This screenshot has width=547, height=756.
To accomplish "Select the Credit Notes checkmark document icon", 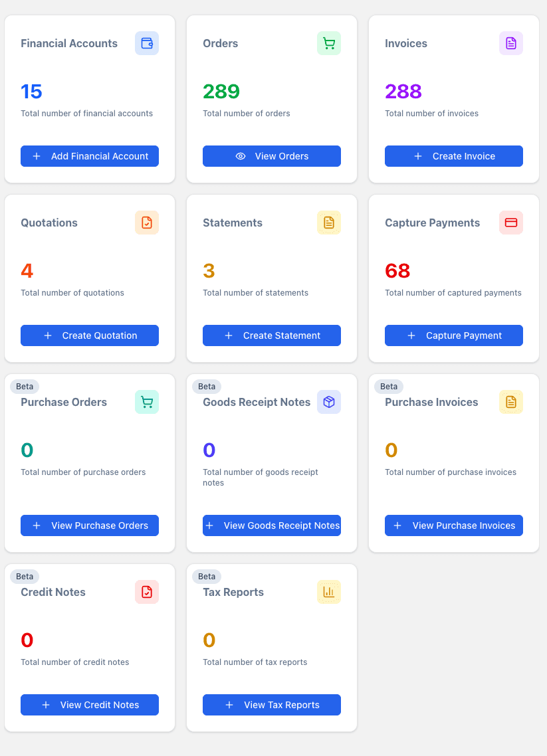I will tap(147, 592).
